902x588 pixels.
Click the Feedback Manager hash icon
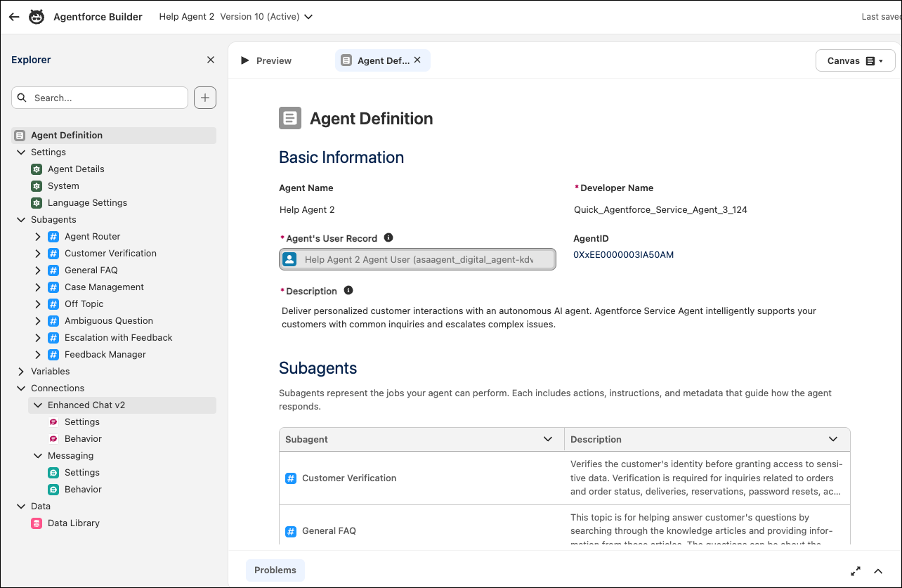(53, 355)
